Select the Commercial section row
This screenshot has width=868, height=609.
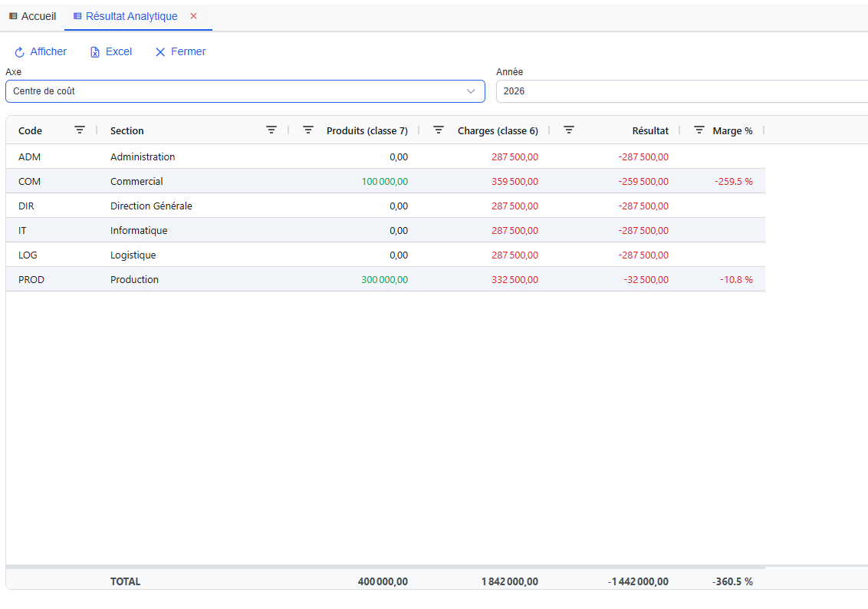point(136,182)
